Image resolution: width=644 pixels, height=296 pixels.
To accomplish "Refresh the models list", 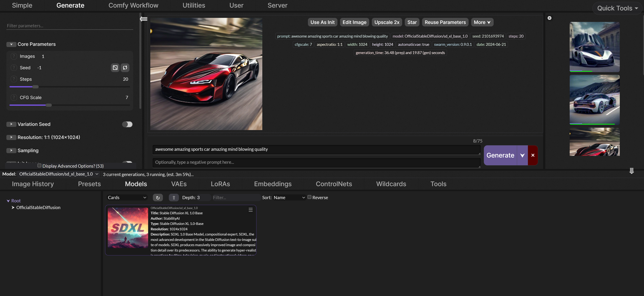I will (158, 198).
